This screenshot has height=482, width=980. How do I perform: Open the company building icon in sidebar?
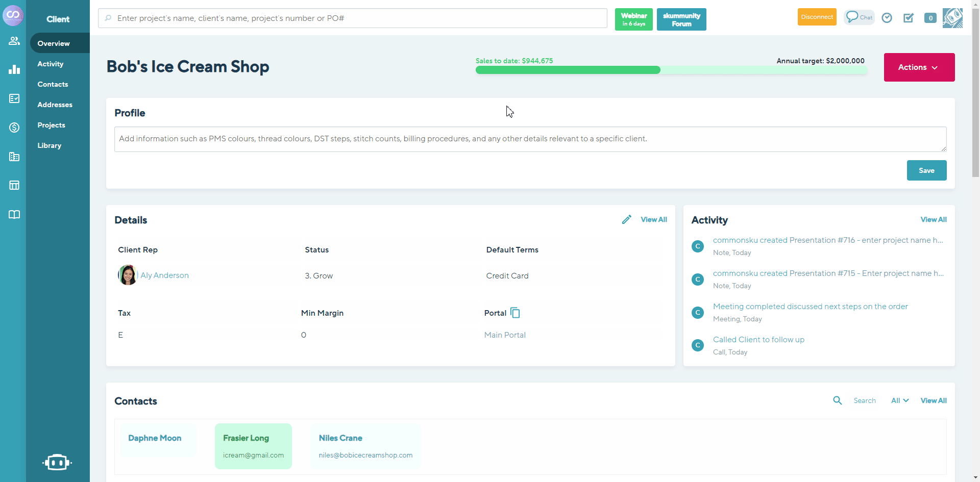click(x=14, y=157)
